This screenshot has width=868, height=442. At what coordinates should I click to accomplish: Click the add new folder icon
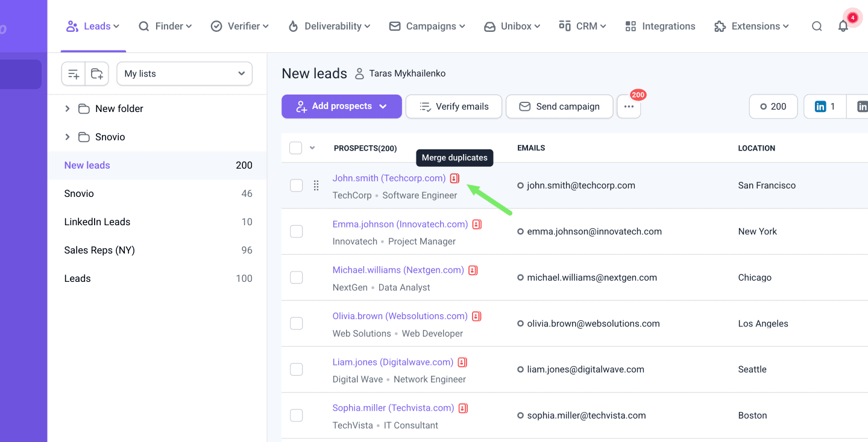tap(97, 73)
